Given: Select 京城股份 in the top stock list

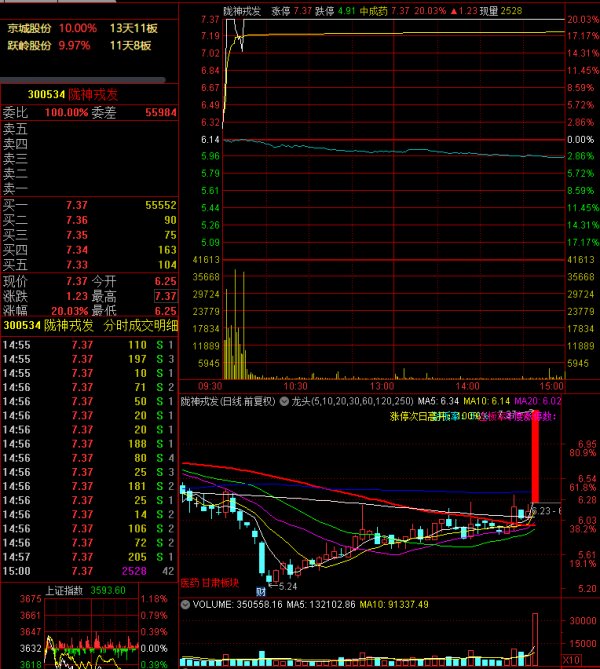Looking at the screenshot, I should 29,29.
